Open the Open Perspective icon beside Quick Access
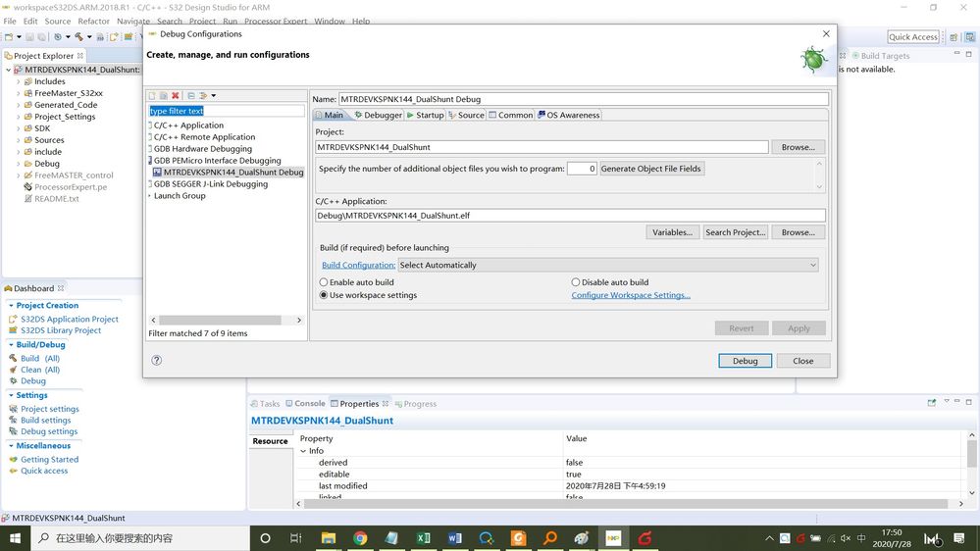 point(954,37)
